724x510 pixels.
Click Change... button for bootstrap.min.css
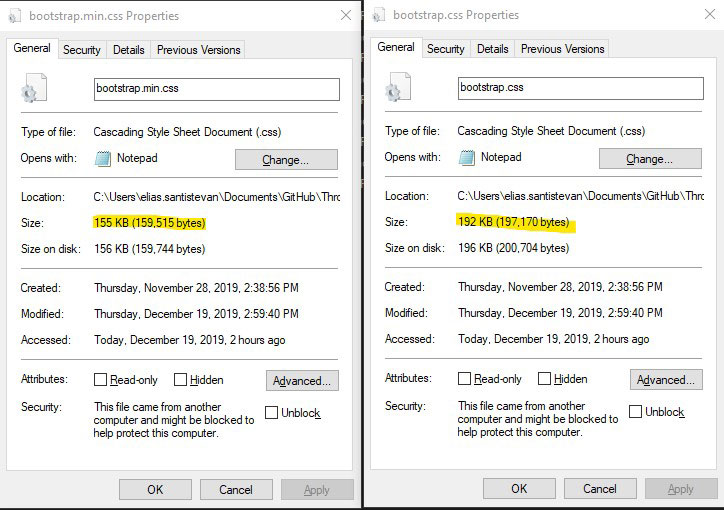(x=286, y=160)
